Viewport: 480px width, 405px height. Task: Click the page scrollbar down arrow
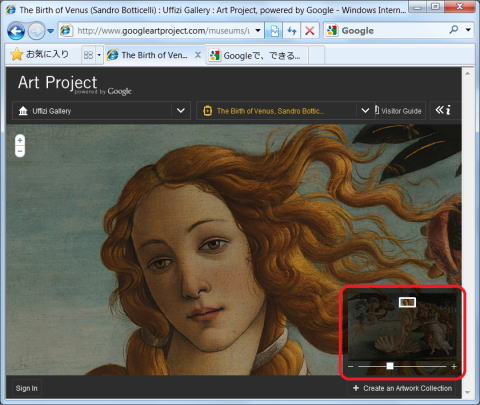tap(468, 392)
